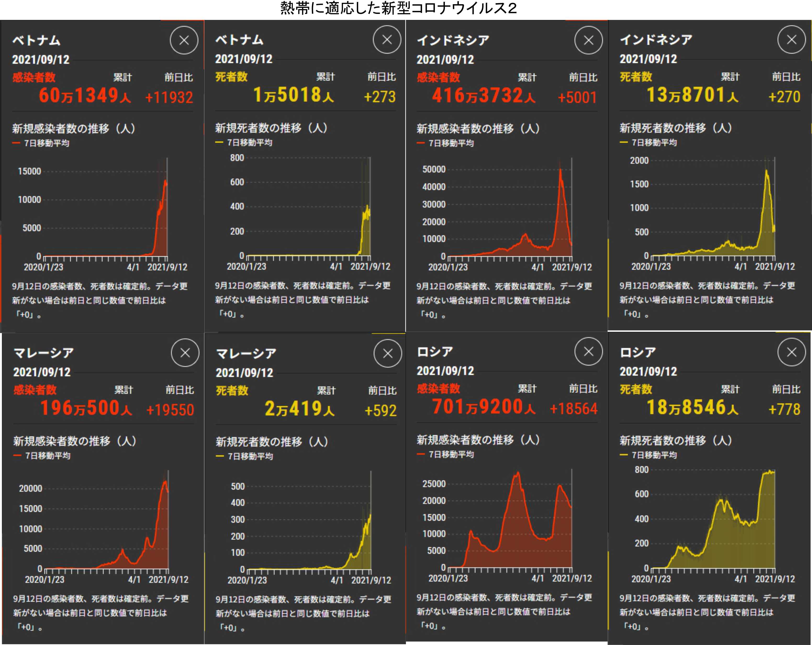The image size is (812, 645).
Task: Click 4/1 axis date in Vietnam infections chart
Action: point(133,267)
